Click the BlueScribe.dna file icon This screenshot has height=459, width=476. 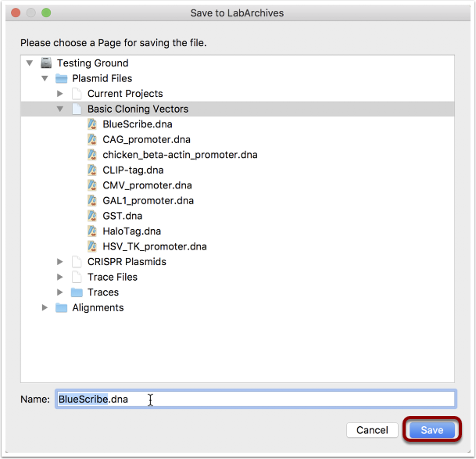tap(92, 124)
